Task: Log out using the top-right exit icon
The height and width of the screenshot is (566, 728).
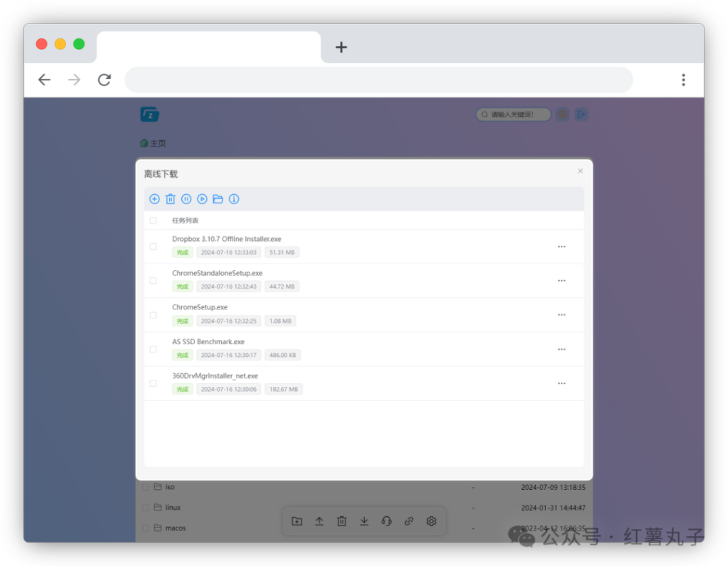Action: [x=582, y=114]
